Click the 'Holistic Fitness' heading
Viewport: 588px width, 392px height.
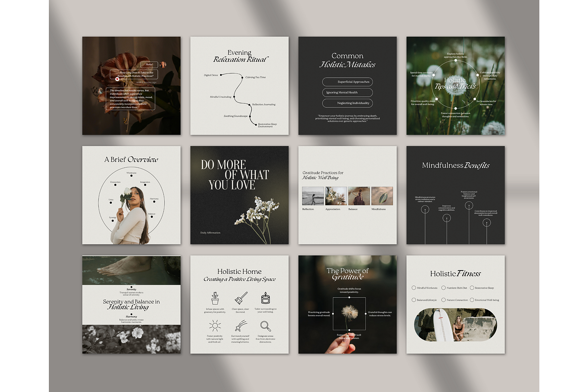point(456,273)
